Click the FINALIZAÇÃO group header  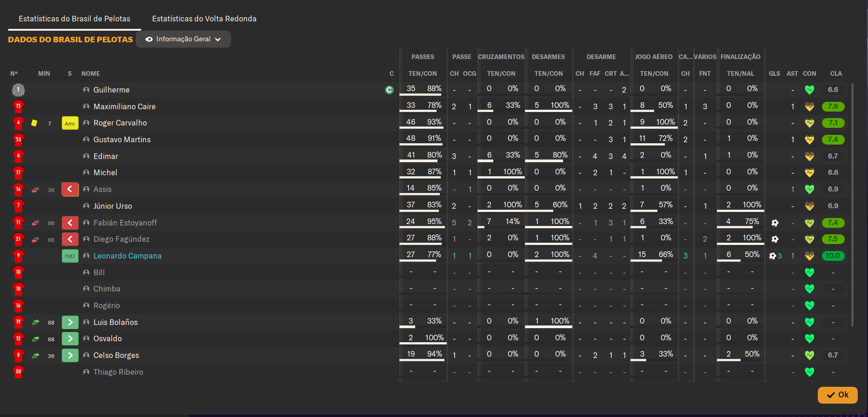tap(741, 57)
